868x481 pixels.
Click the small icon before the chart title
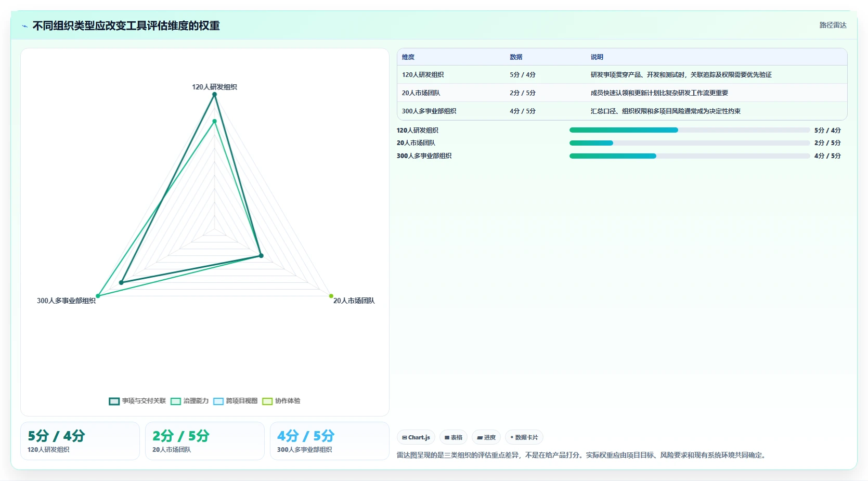click(x=24, y=26)
